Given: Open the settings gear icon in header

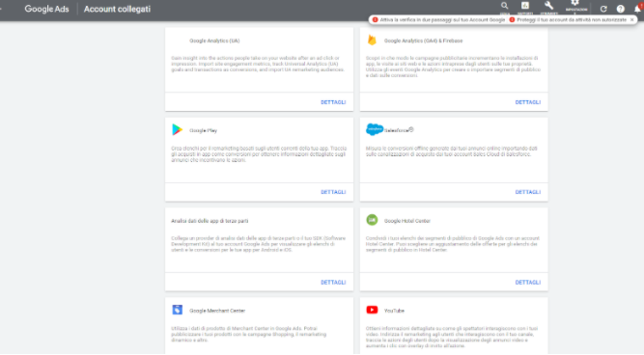Looking at the screenshot, I should (x=575, y=3).
